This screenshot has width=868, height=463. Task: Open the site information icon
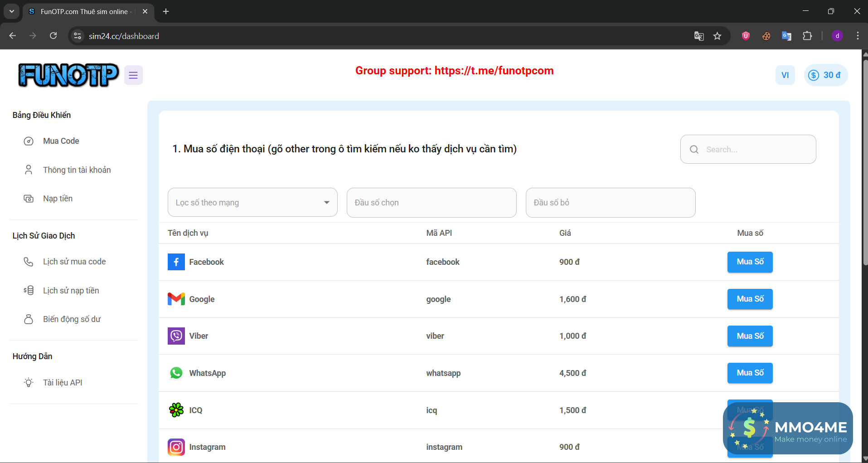point(78,36)
